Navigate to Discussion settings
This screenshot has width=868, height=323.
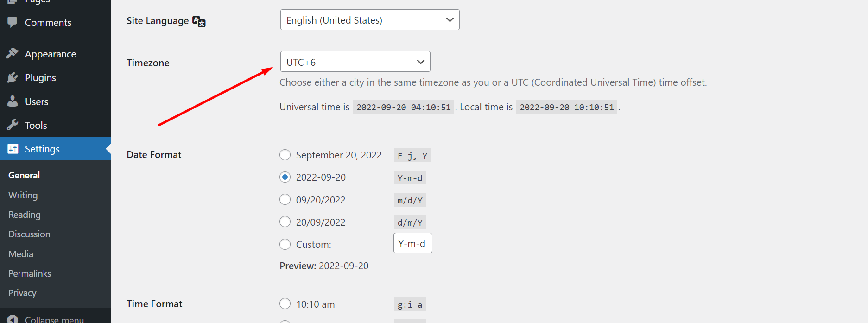29,234
